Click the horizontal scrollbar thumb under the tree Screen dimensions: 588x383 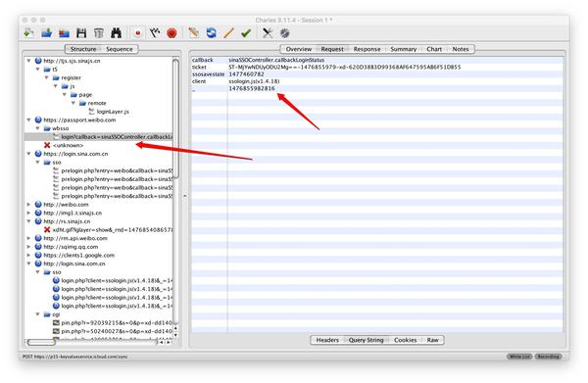point(41,342)
